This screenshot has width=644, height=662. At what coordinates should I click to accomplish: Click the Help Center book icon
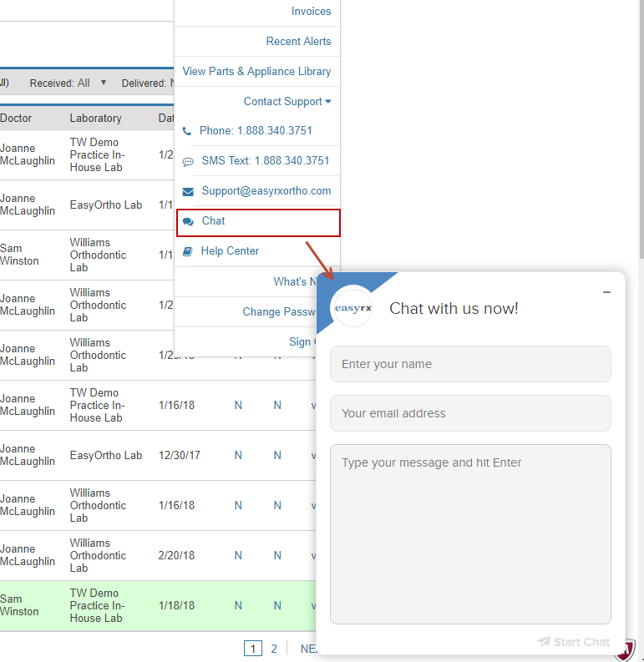pyautogui.click(x=188, y=251)
